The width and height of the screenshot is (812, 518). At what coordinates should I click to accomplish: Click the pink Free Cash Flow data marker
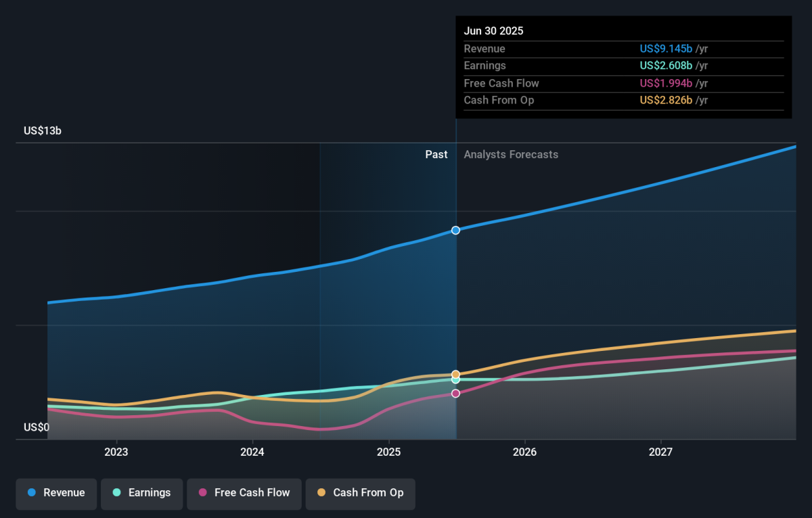456,394
